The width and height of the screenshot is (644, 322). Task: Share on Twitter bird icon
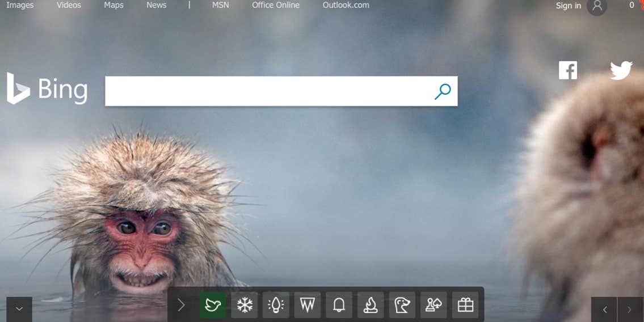coord(621,70)
